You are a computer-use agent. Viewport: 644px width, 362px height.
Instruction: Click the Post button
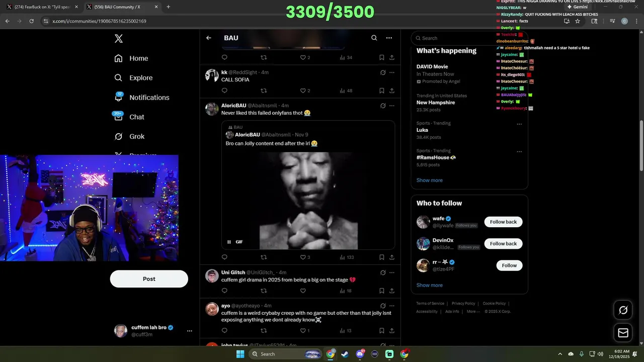pyautogui.click(x=149, y=279)
